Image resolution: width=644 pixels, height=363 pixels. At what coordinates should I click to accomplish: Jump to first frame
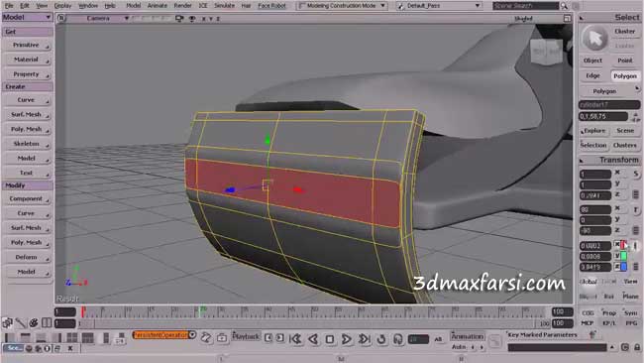[295, 339]
